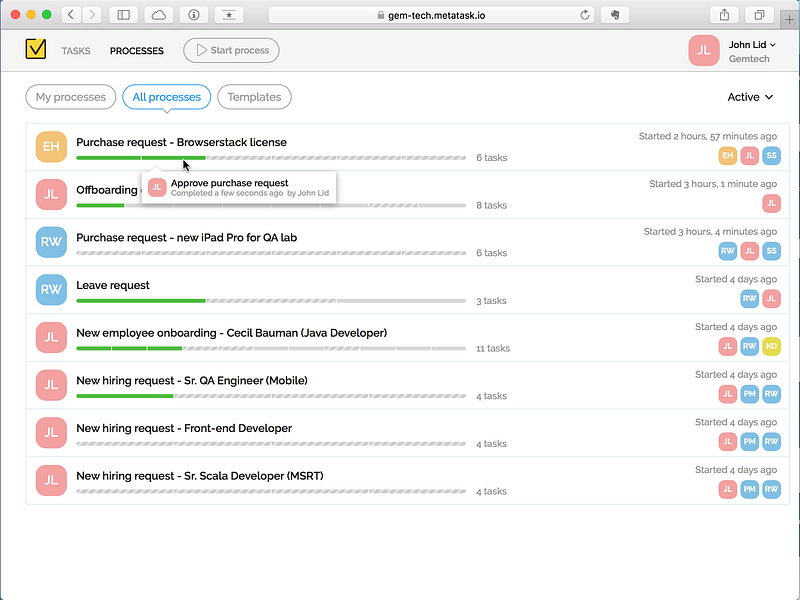
Task: Open the Leave request process
Action: (113, 285)
